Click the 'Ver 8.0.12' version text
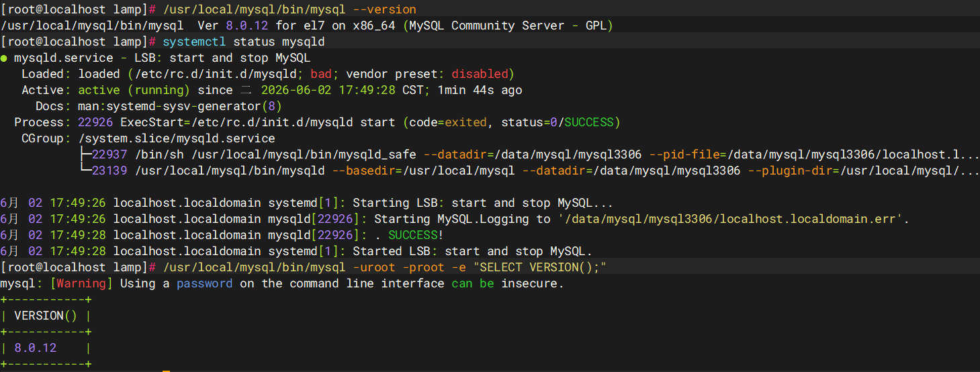 pos(233,26)
